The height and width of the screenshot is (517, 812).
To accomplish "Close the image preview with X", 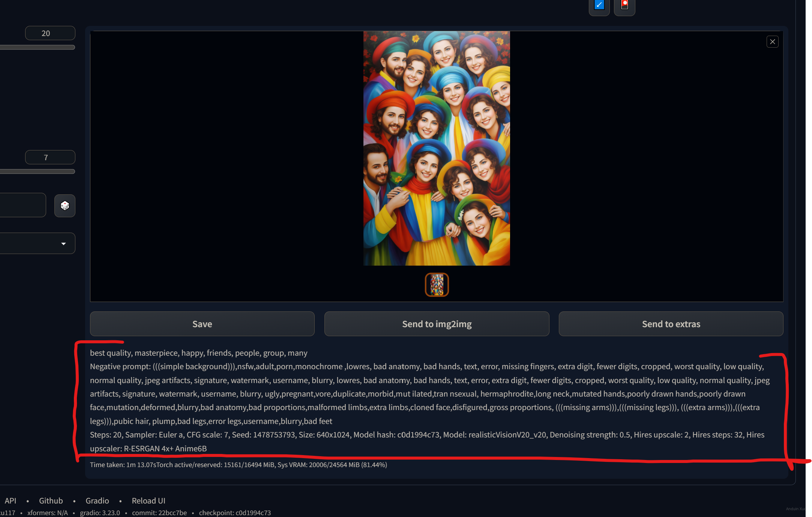I will 772,42.
